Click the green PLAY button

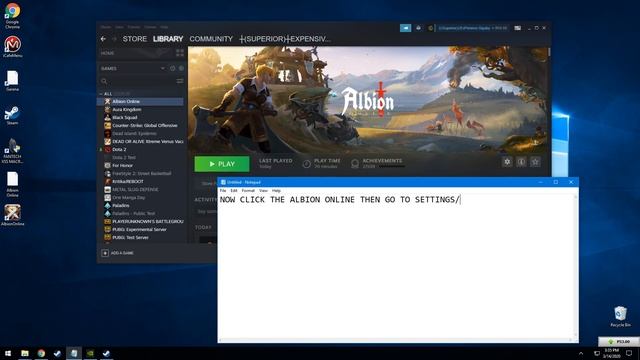point(222,164)
